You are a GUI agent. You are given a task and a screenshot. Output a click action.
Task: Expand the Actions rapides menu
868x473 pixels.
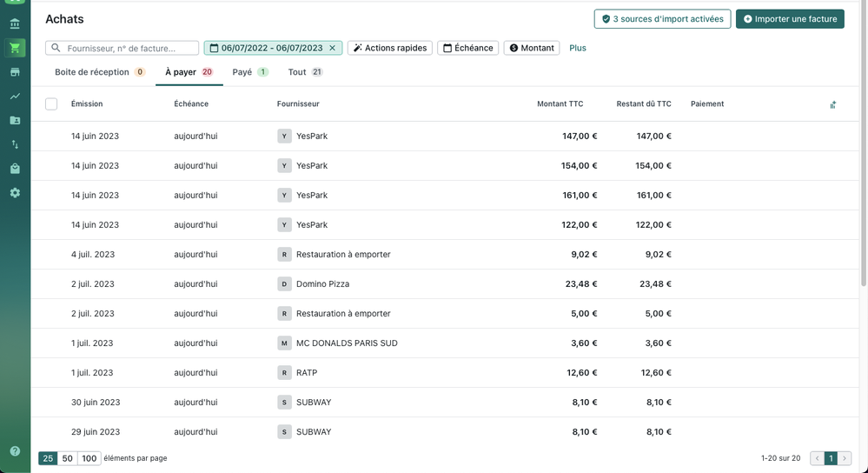click(390, 49)
